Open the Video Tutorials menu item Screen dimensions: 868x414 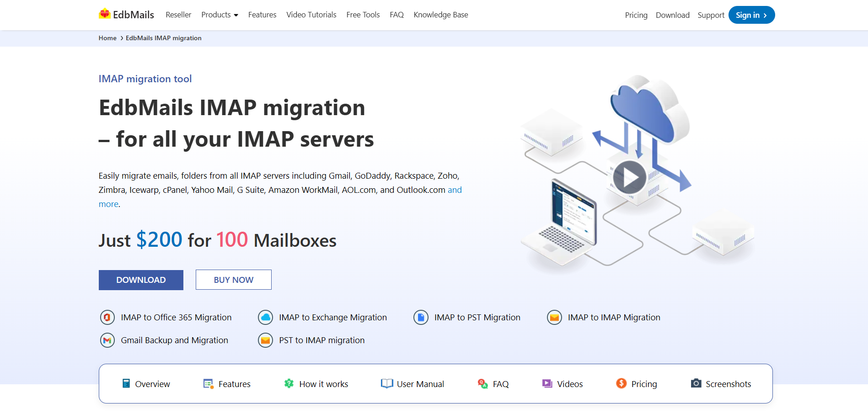tap(311, 15)
